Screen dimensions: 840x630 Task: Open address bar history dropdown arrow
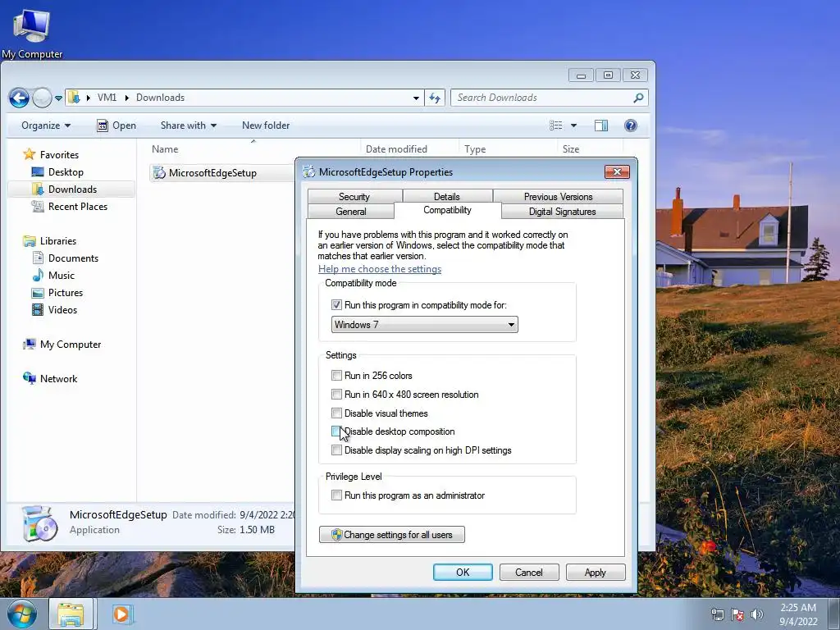point(416,98)
